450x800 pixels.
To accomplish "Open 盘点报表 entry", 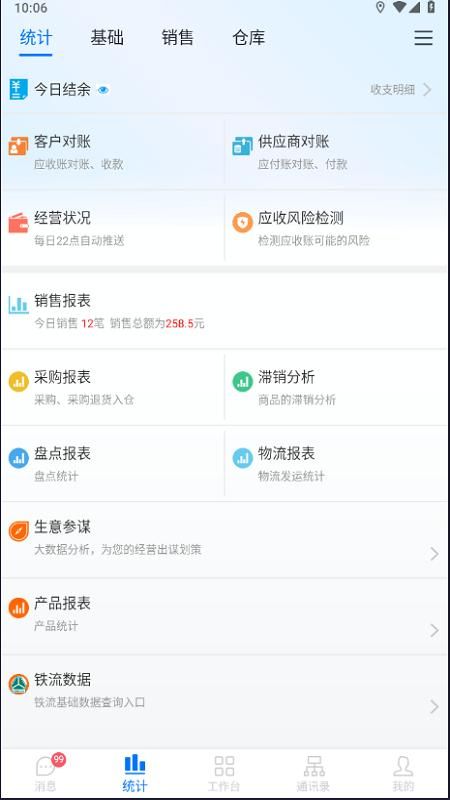I will click(113, 463).
